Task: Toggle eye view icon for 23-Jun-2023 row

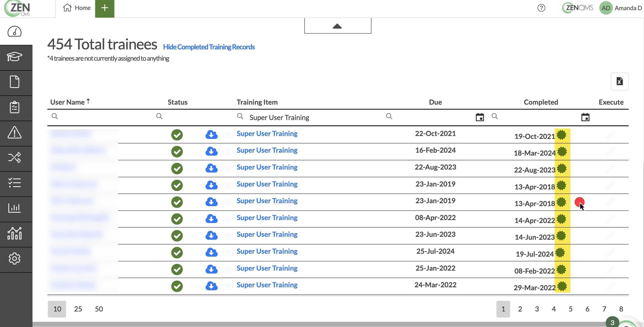Action: tap(227, 236)
